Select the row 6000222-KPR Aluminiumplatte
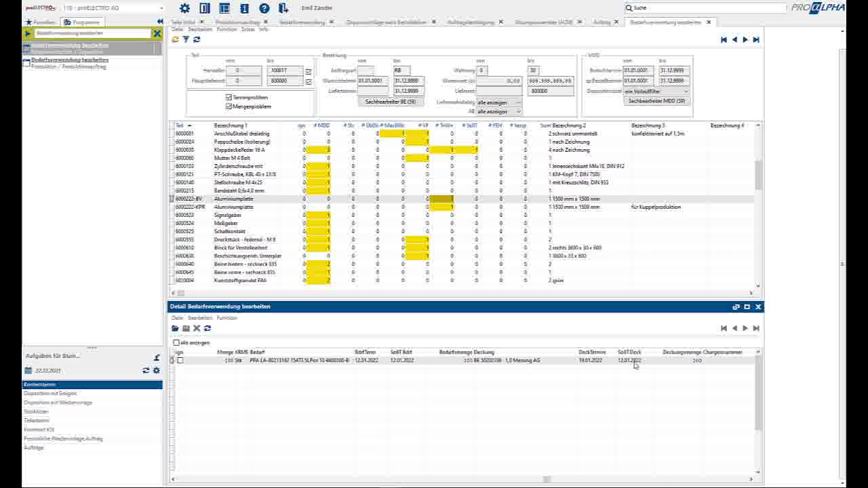 (x=461, y=207)
